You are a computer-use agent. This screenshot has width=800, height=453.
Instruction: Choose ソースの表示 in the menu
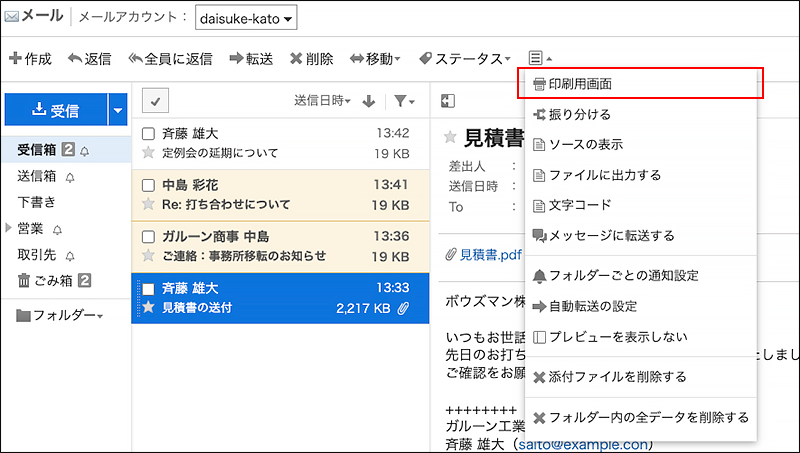click(592, 145)
